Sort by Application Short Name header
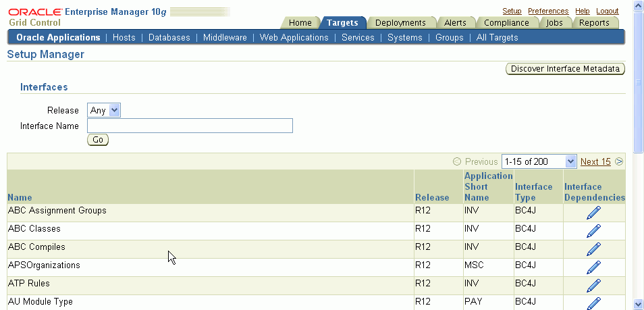 488,186
